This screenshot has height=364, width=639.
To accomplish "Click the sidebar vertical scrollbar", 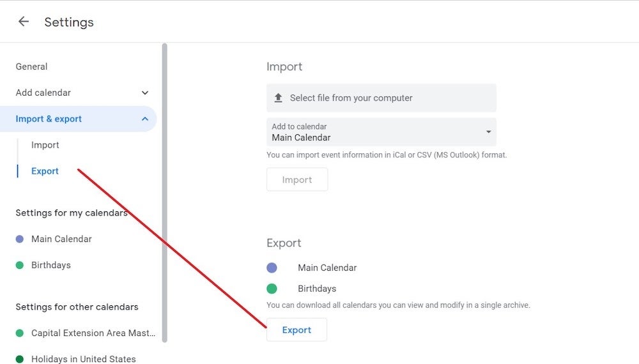I will [x=165, y=193].
